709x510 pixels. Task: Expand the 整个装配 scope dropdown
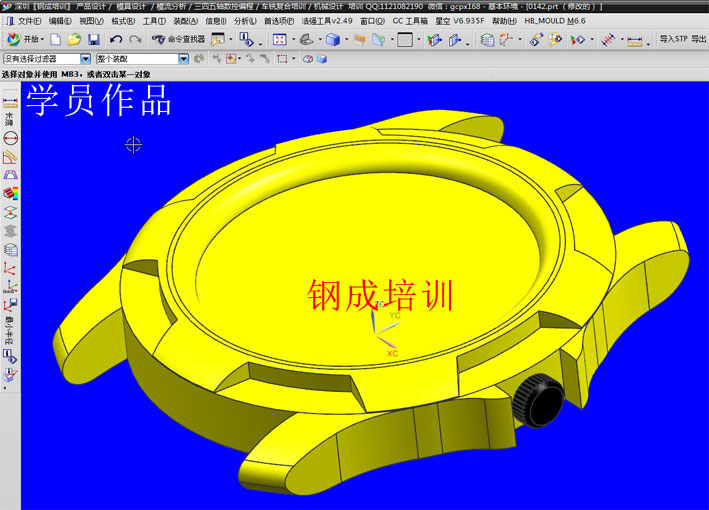(183, 59)
